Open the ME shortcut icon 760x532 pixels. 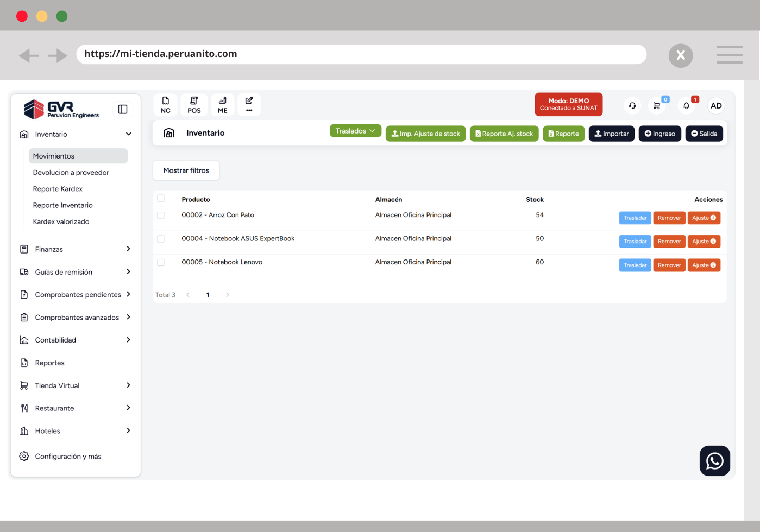tap(223, 105)
